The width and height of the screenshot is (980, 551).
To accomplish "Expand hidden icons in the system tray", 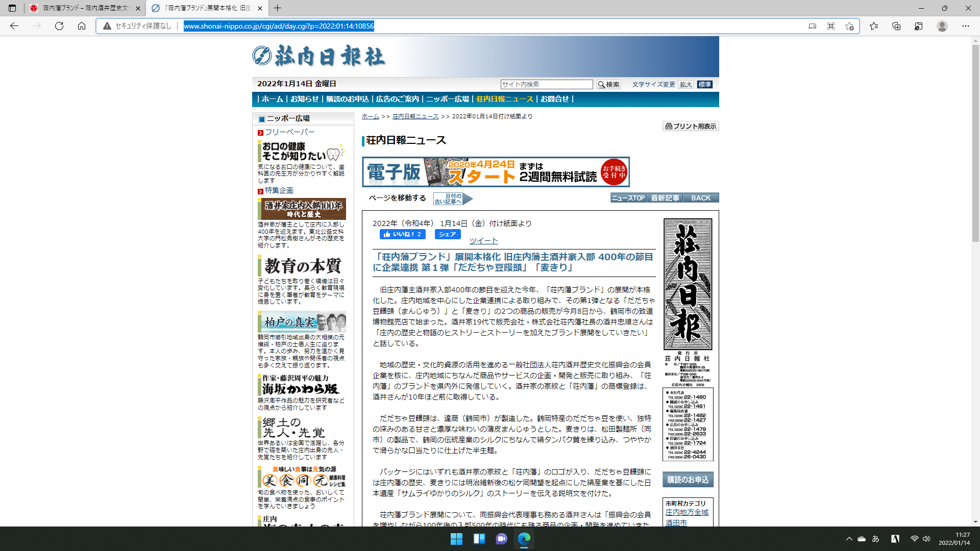I will point(849,539).
